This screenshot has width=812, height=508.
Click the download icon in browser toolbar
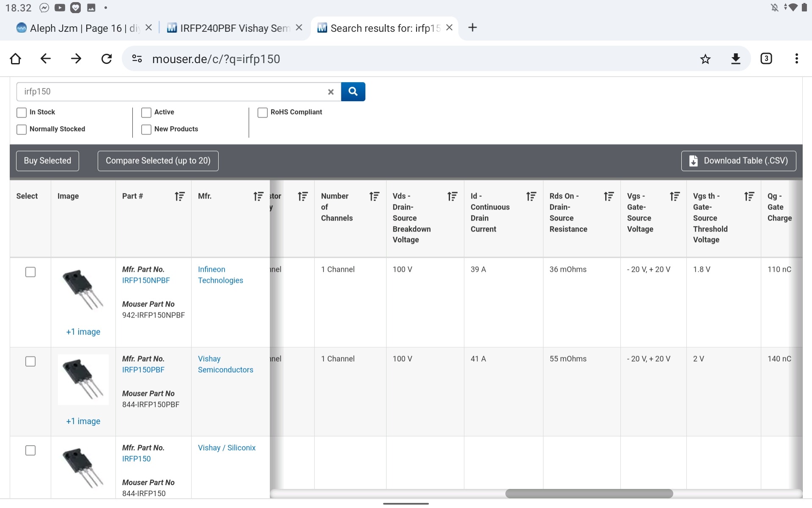coord(736,59)
